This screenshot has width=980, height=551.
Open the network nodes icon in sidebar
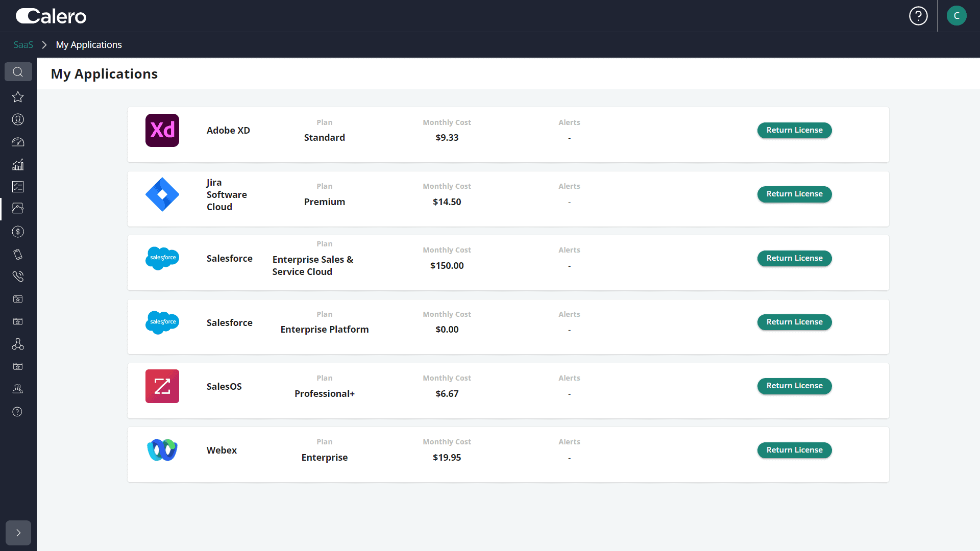[18, 344]
